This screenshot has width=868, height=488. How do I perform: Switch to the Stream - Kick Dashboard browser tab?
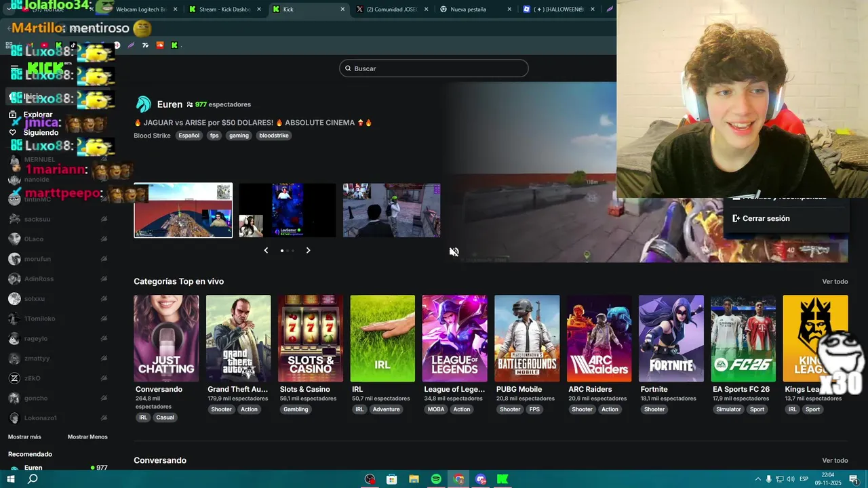pyautogui.click(x=224, y=9)
